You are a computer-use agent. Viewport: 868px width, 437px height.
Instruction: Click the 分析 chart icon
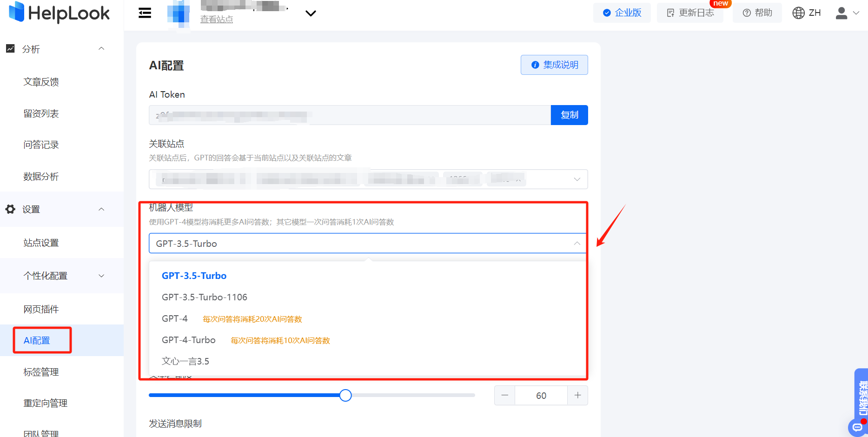(10, 48)
